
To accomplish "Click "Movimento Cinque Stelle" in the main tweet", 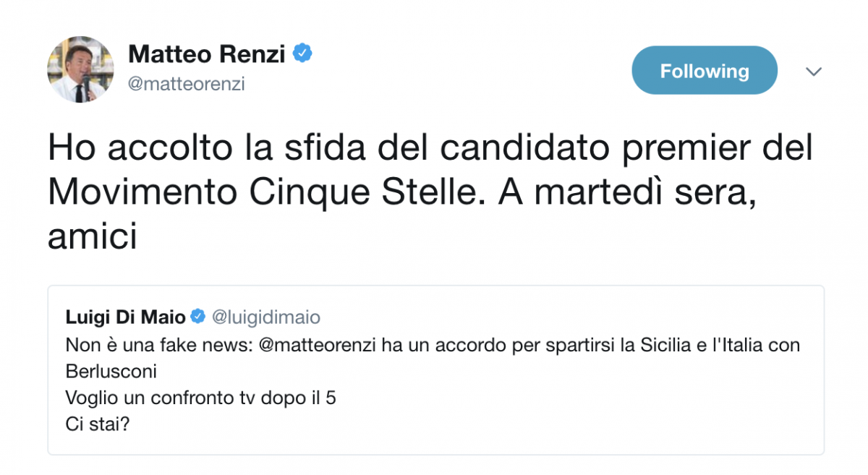I will coord(264,193).
